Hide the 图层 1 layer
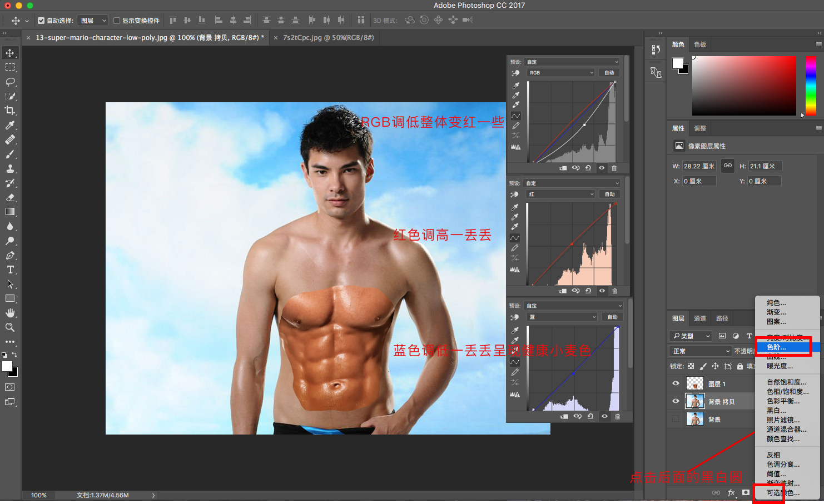Image resolution: width=824 pixels, height=504 pixels. (x=676, y=383)
